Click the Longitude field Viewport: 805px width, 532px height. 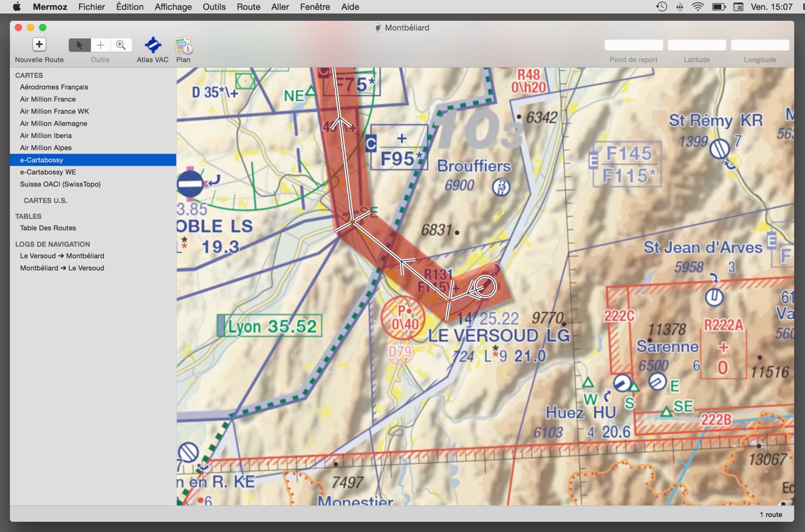[x=760, y=45]
